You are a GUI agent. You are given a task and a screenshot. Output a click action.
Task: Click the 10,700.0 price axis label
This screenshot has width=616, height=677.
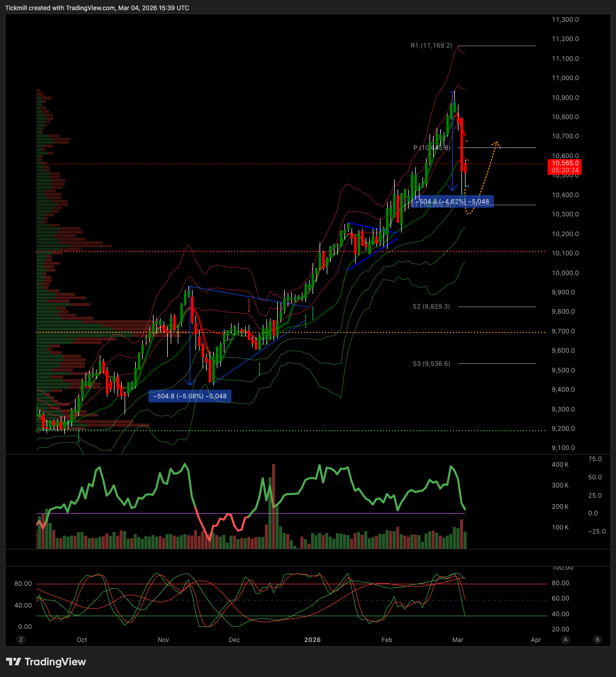point(565,136)
